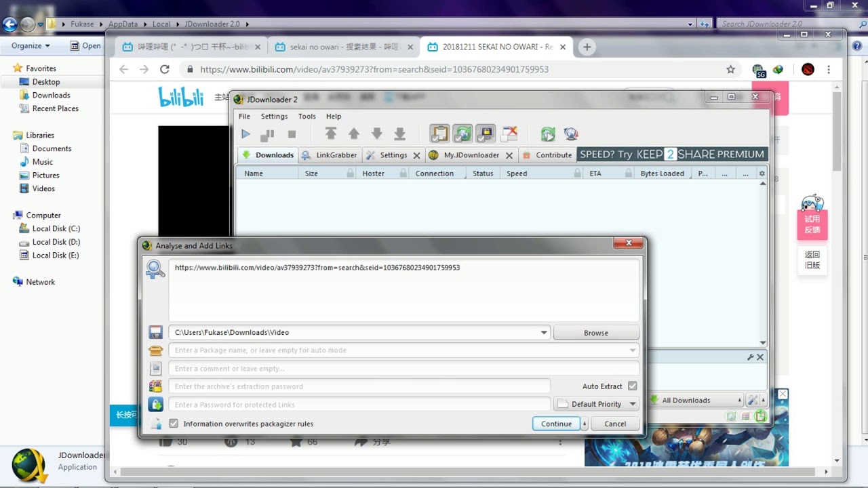Open the table column settings gear
This screenshot has width=868, height=488.
762,174
